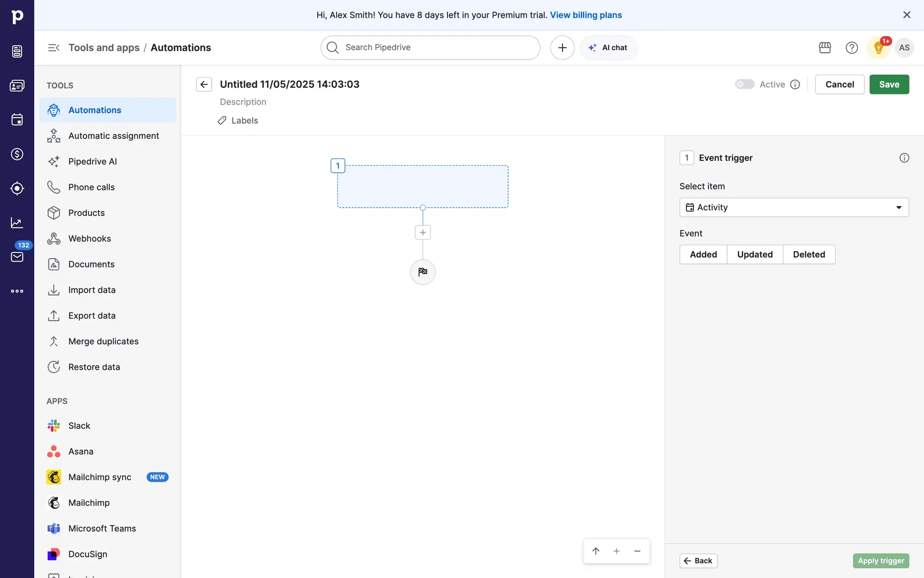Click the green Save button
The width and height of the screenshot is (924, 578).
tap(889, 84)
